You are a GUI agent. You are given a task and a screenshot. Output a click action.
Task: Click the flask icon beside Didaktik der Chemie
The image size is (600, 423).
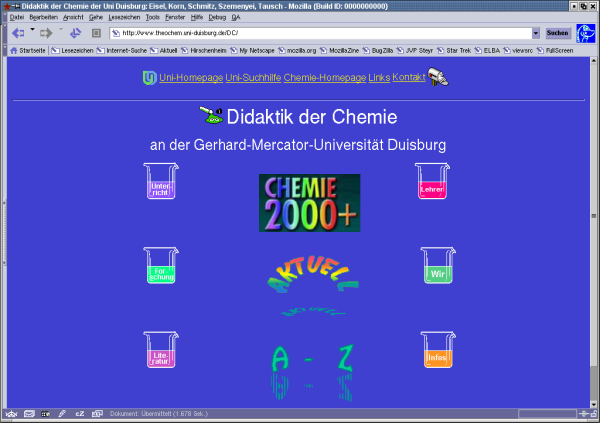click(x=211, y=115)
